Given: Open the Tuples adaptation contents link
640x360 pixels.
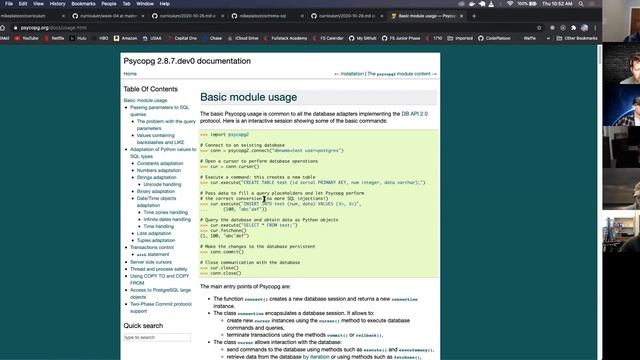Looking at the screenshot, I should pos(156,240).
